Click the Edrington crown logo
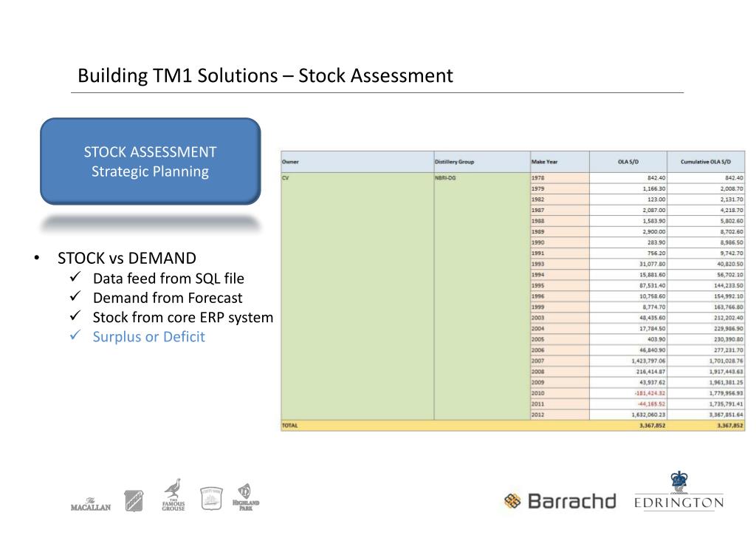Viewport: 756px width, 535px height. [x=679, y=490]
